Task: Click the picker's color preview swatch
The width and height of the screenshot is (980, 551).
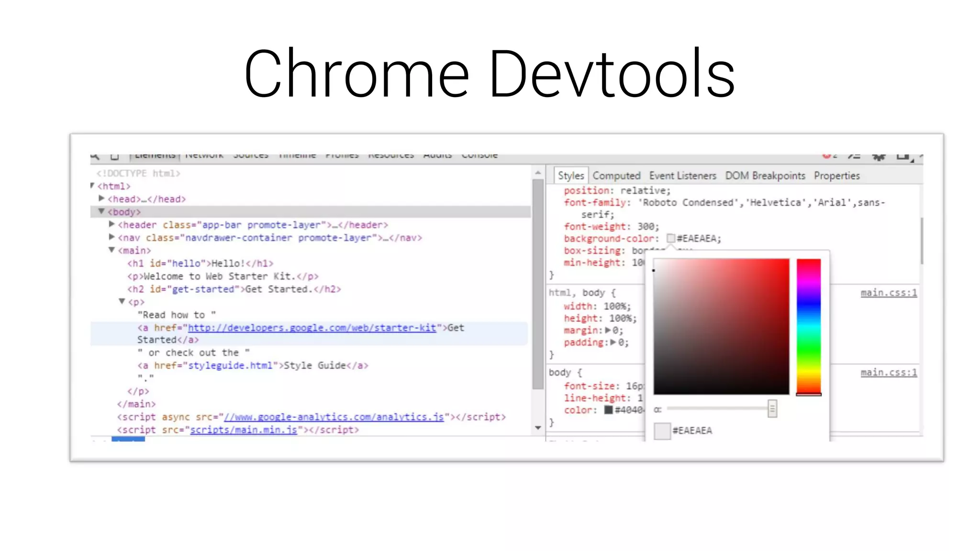Action: [x=662, y=431]
